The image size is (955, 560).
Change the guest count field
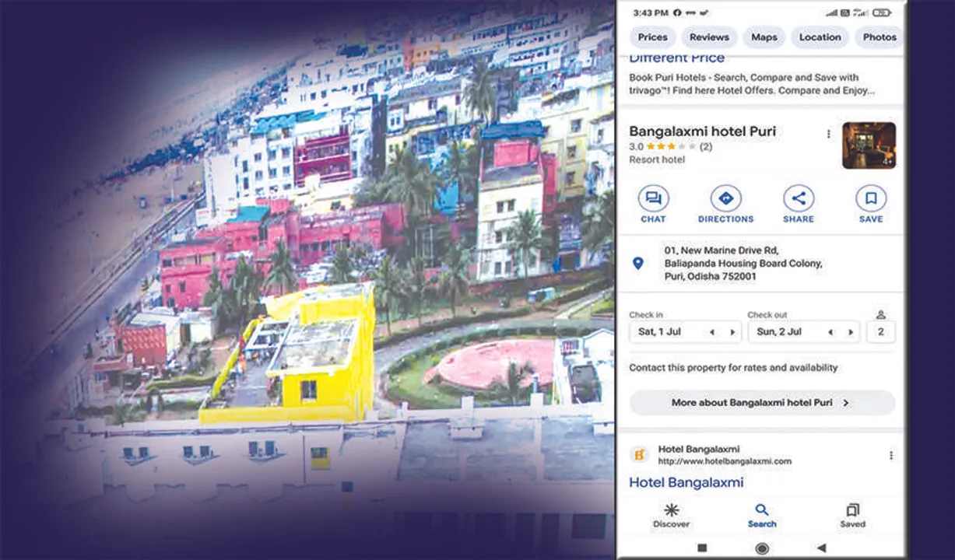pyautogui.click(x=880, y=331)
